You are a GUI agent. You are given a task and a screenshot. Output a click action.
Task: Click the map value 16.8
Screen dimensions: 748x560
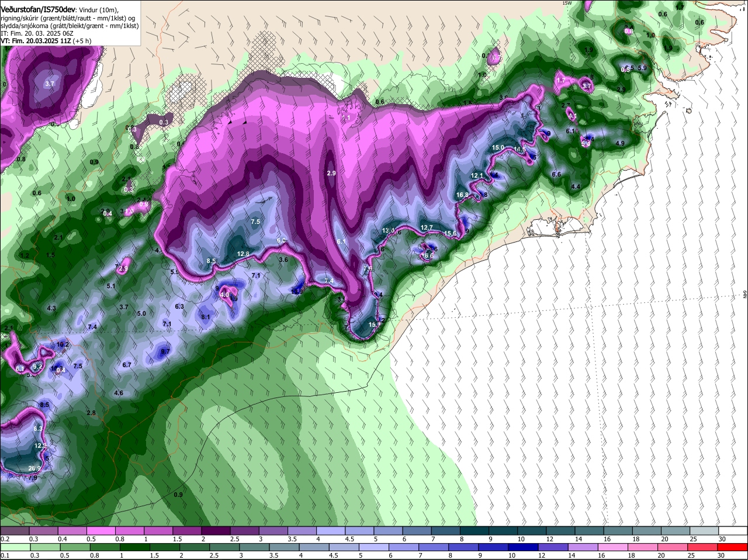[x=463, y=195]
